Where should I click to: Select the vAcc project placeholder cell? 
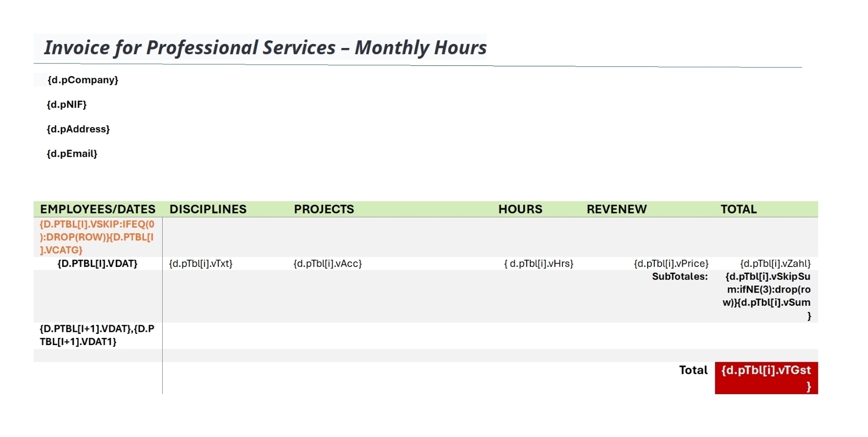pos(327,263)
